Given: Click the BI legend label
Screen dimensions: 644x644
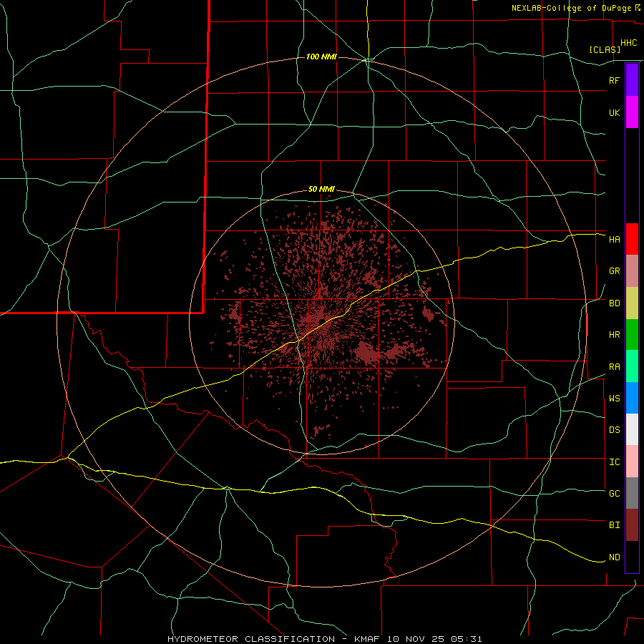Looking at the screenshot, I should point(614,525).
